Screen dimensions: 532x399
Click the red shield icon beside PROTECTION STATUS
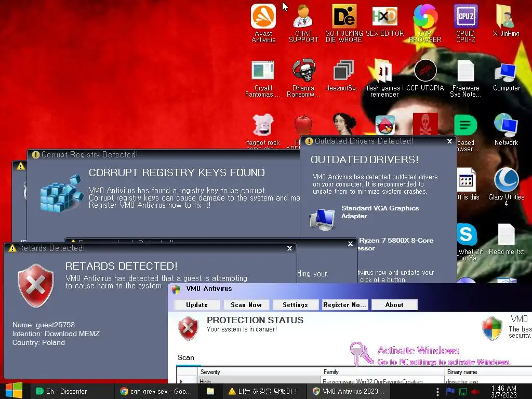tap(188, 328)
